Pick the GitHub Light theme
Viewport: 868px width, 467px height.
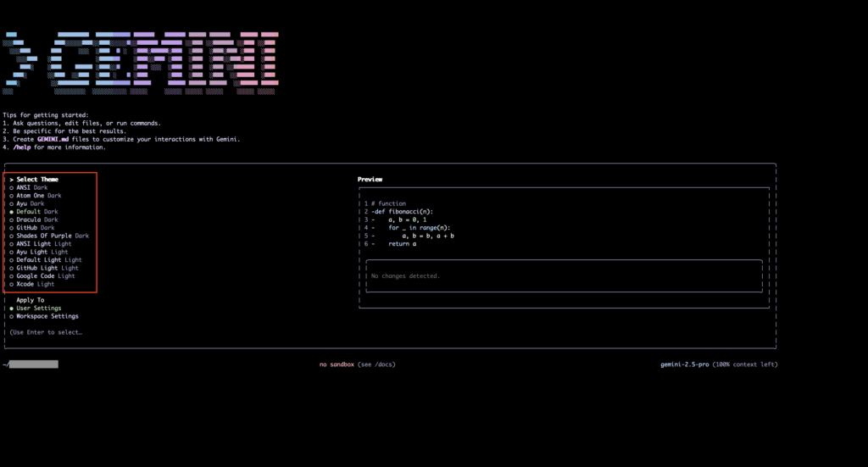(44, 268)
